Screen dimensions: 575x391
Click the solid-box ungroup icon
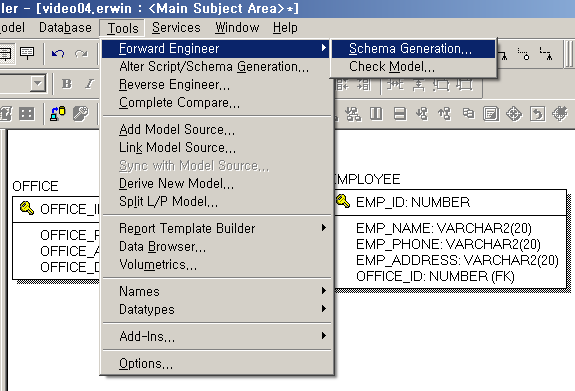click(x=464, y=84)
